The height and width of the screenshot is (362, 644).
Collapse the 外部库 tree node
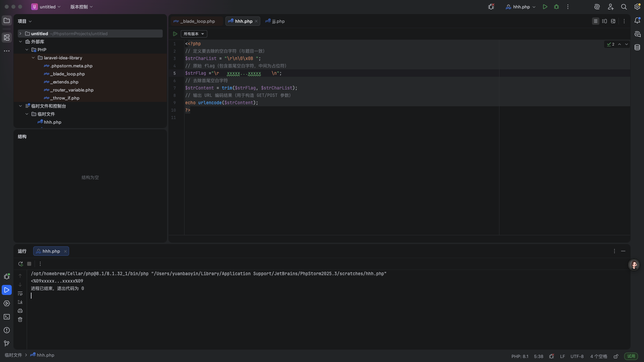pos(20,42)
